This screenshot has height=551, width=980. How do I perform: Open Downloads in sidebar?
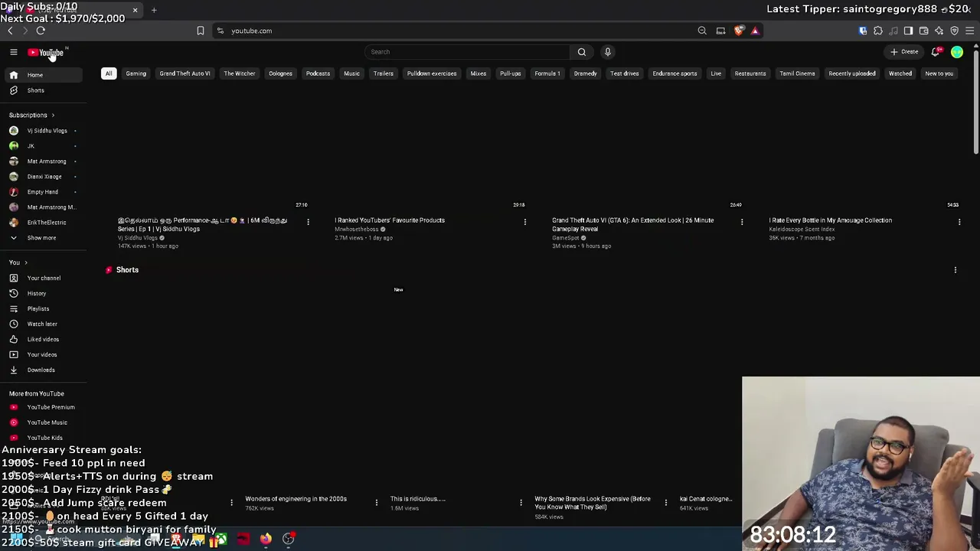click(43, 370)
